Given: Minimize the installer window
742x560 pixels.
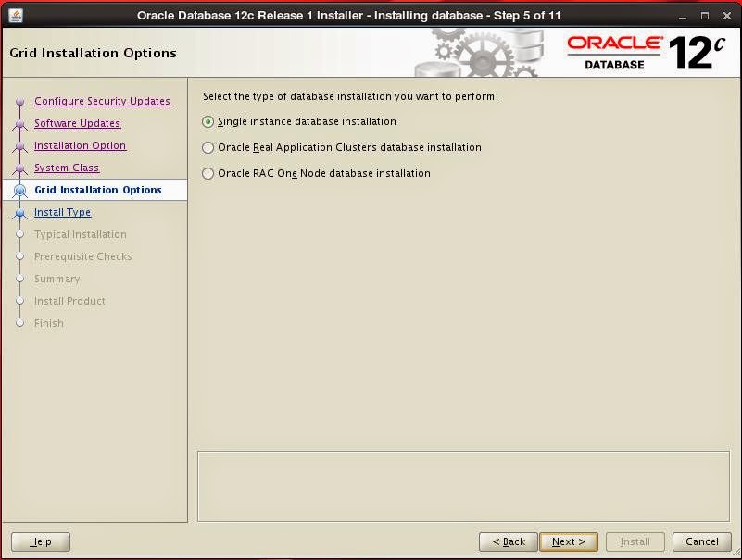Looking at the screenshot, I should [x=683, y=16].
